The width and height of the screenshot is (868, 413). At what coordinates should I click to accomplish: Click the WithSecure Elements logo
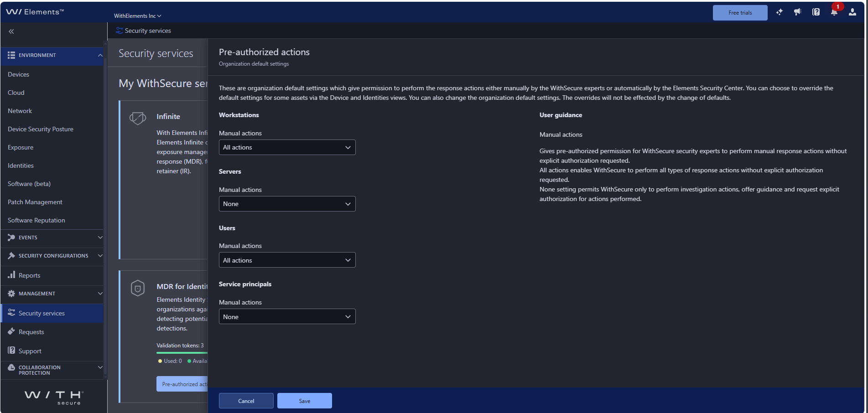click(35, 12)
